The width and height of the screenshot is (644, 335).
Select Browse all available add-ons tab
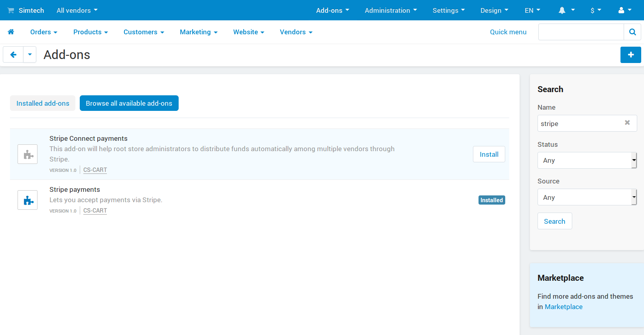(x=129, y=103)
